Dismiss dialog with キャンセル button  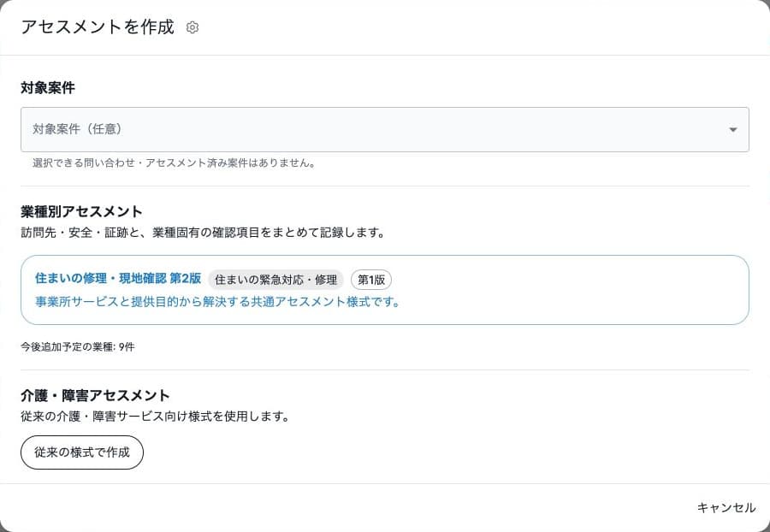[726, 507]
